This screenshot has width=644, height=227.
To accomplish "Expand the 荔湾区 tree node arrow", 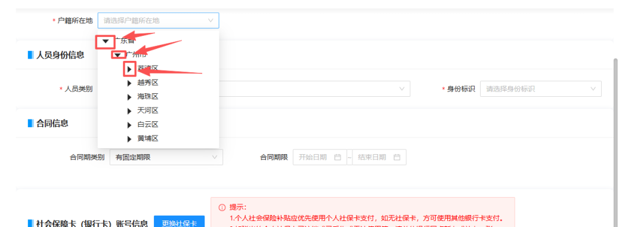I will [129, 69].
